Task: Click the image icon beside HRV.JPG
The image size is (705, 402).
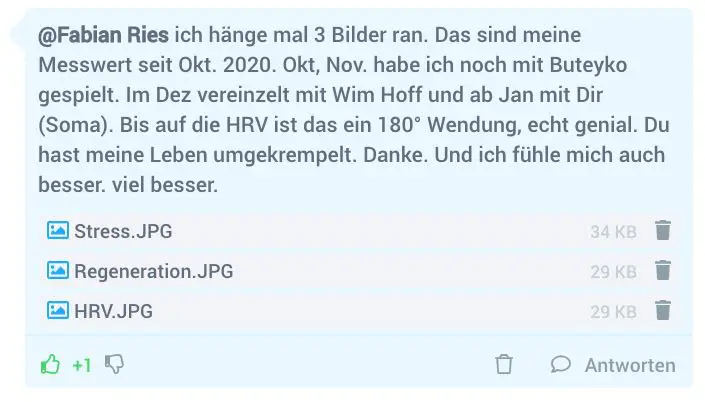Action: coord(58,310)
